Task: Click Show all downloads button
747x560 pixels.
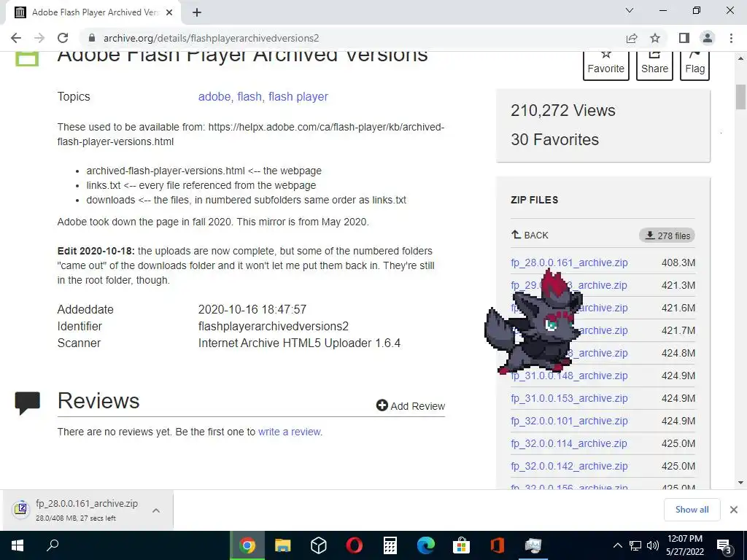Action: (692, 510)
